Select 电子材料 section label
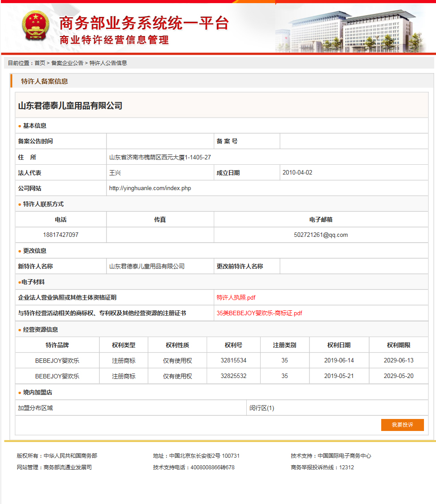 [x=33, y=282]
